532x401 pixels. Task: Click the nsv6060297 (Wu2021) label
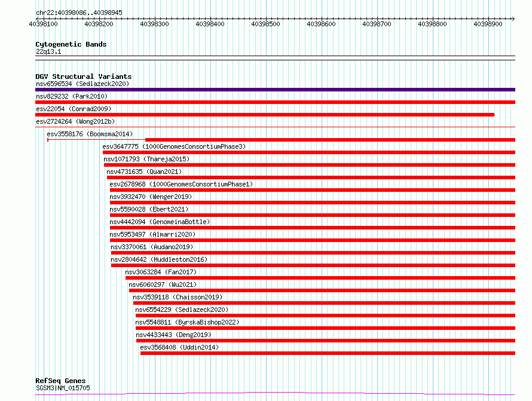tap(163, 284)
